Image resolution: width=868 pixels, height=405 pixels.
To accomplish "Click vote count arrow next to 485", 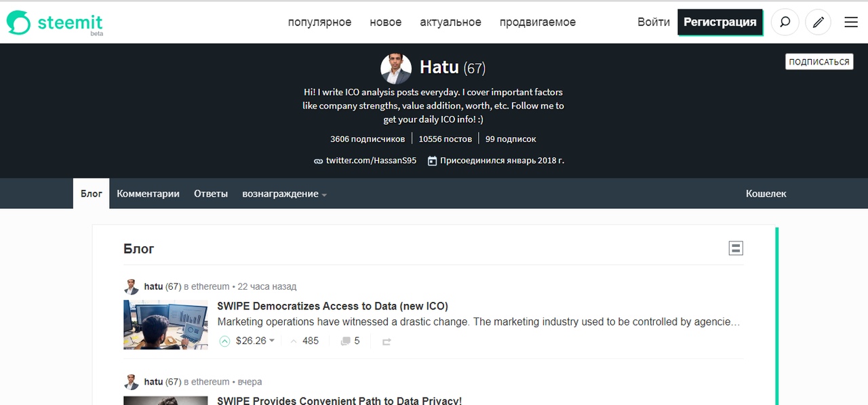I will [x=294, y=341].
